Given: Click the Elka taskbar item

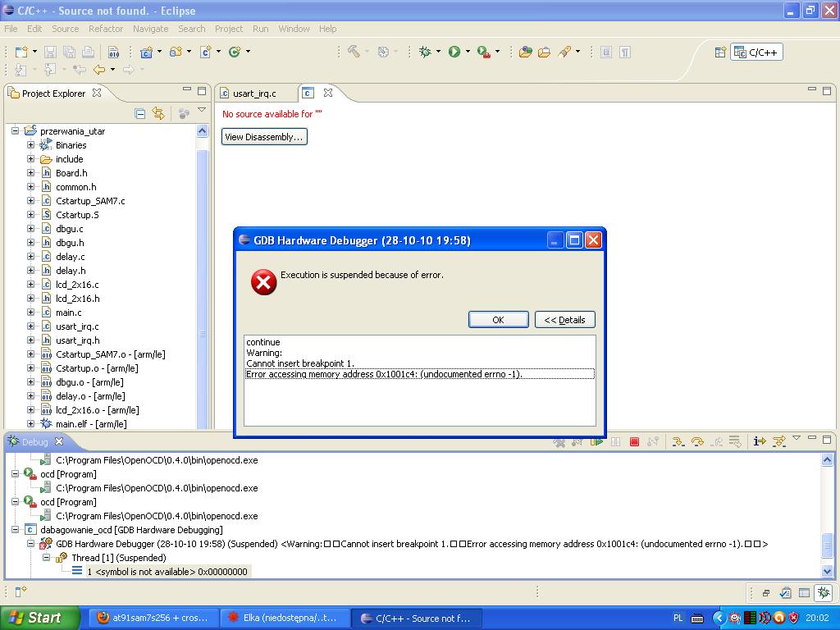Looking at the screenshot, I should coord(285,618).
